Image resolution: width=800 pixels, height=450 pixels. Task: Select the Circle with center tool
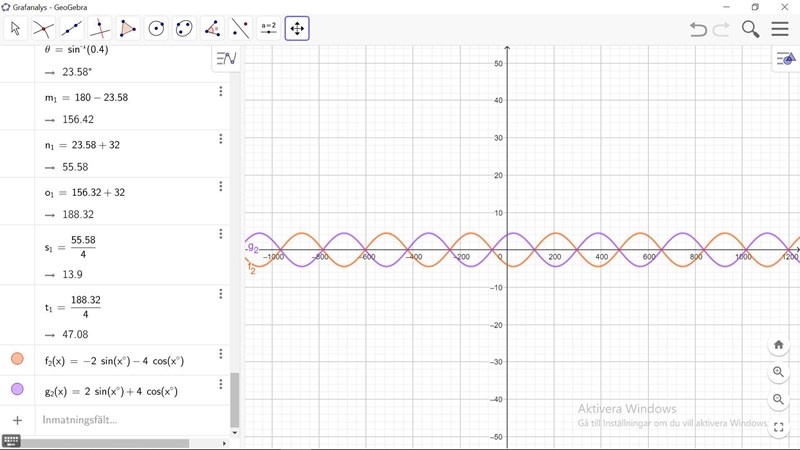[156, 29]
